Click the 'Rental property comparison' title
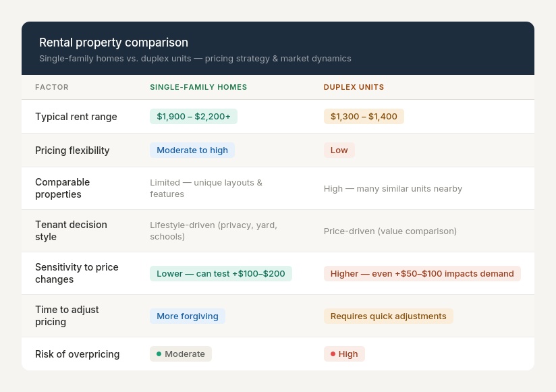 (113, 43)
